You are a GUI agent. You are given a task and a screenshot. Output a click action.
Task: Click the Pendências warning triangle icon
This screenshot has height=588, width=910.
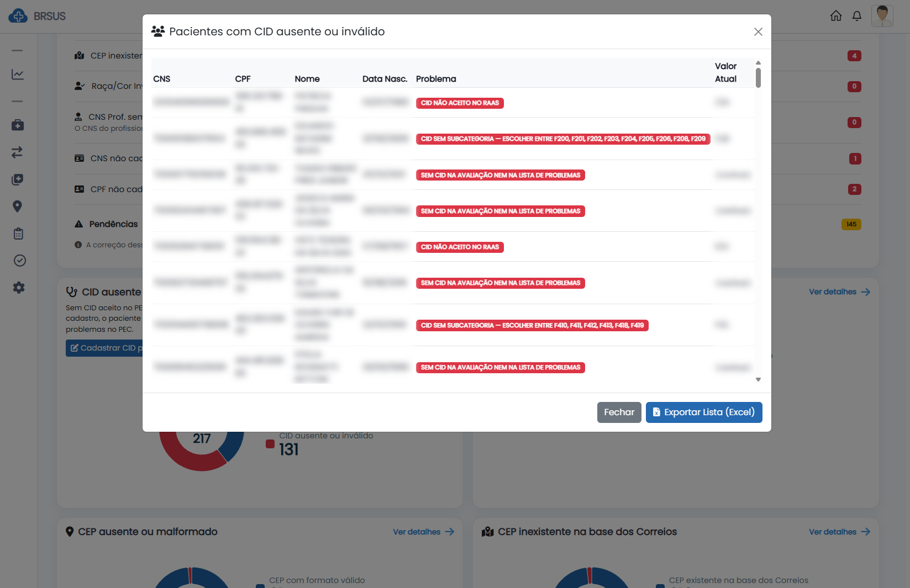click(x=79, y=224)
